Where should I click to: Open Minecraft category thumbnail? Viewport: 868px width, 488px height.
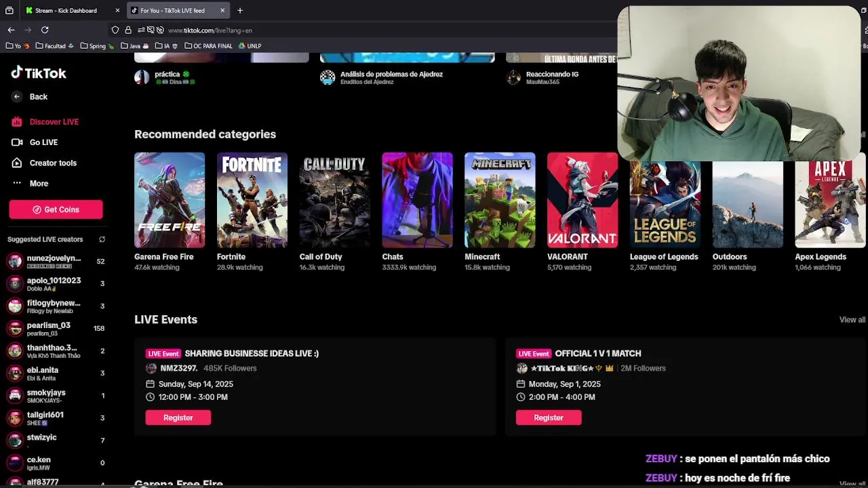coord(500,200)
